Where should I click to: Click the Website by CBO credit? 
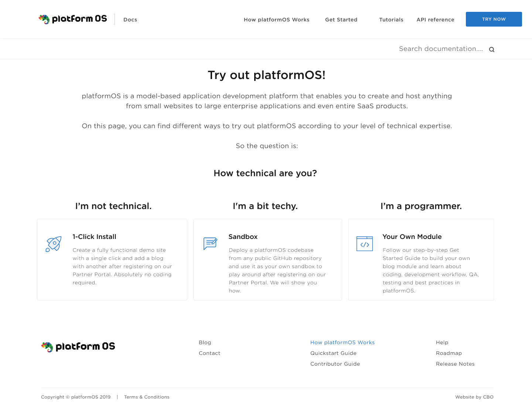coord(474,397)
